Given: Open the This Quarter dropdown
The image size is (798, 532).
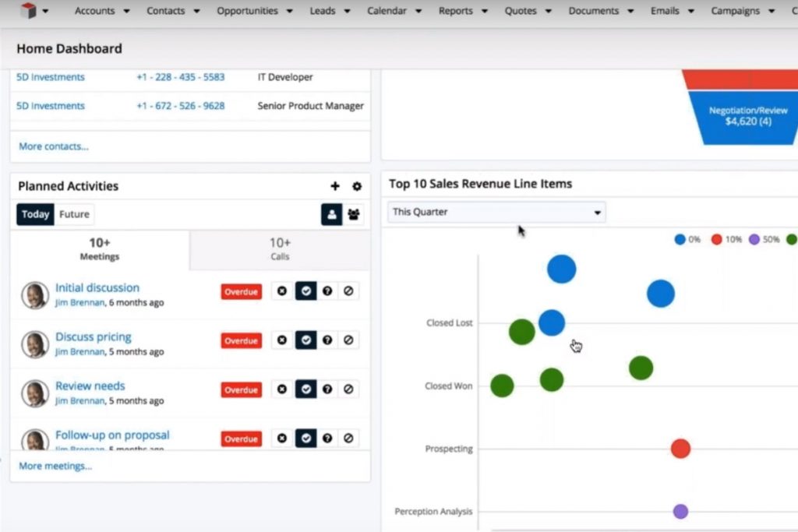Looking at the screenshot, I should click(496, 212).
